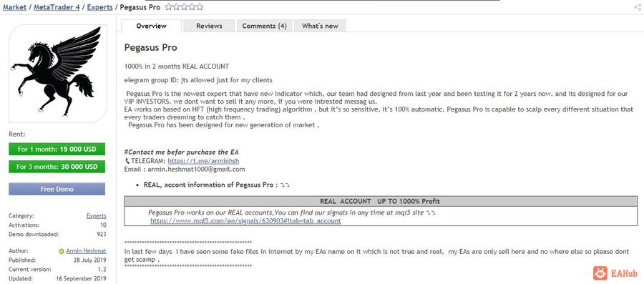Go to Market breadcrumb link
Screen dimensions: 644x284
(14, 7)
